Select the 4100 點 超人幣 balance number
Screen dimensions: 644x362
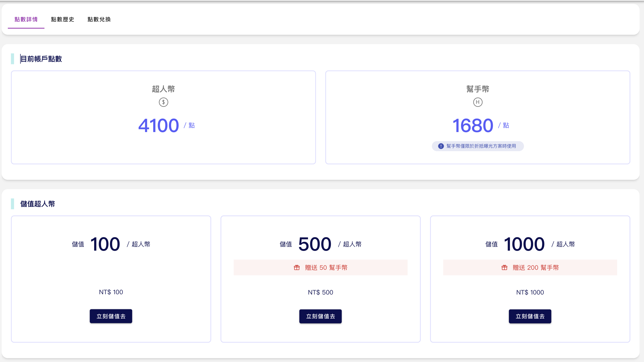pyautogui.click(x=158, y=126)
